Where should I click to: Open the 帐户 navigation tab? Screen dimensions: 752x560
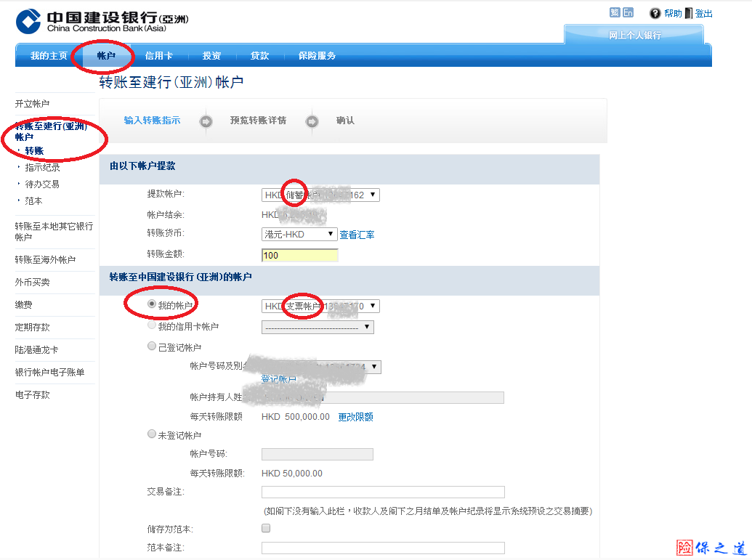[107, 56]
